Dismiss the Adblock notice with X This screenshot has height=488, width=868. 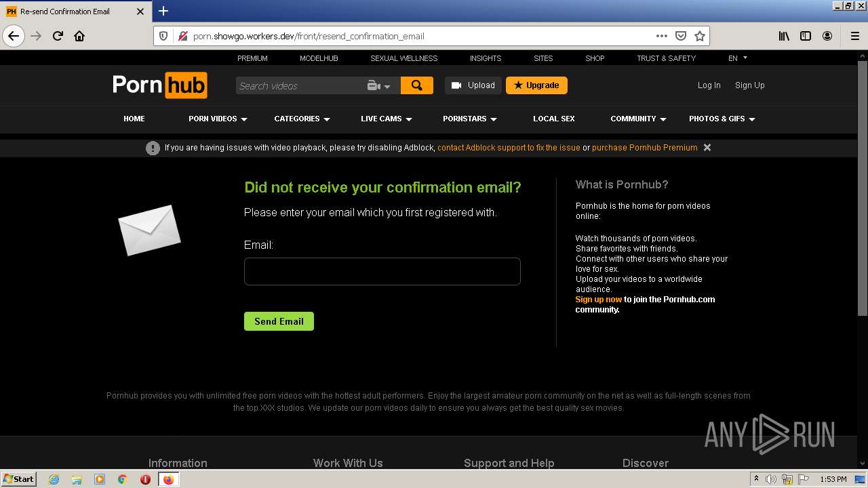(x=707, y=147)
